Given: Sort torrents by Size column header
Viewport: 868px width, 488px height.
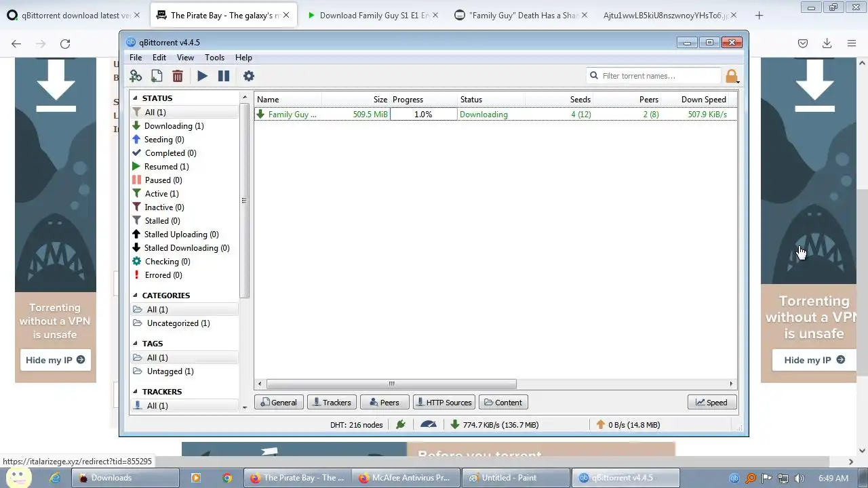Looking at the screenshot, I should pyautogui.click(x=355, y=100).
